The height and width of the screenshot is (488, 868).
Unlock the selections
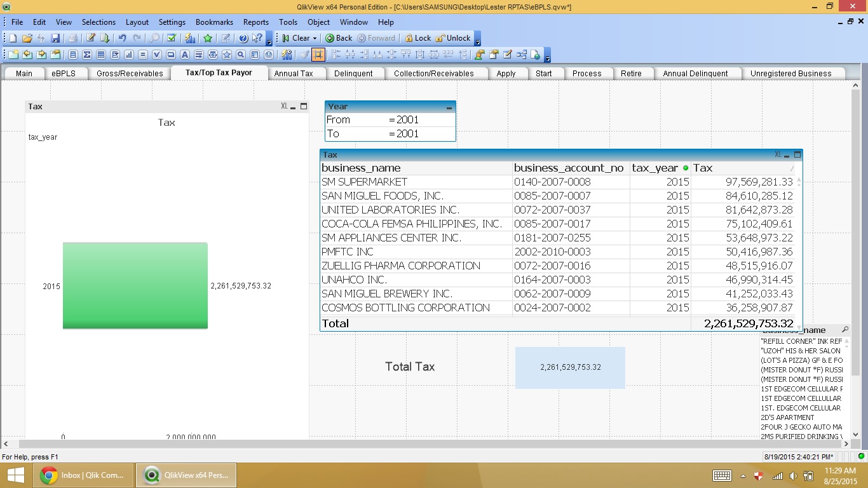pyautogui.click(x=452, y=38)
